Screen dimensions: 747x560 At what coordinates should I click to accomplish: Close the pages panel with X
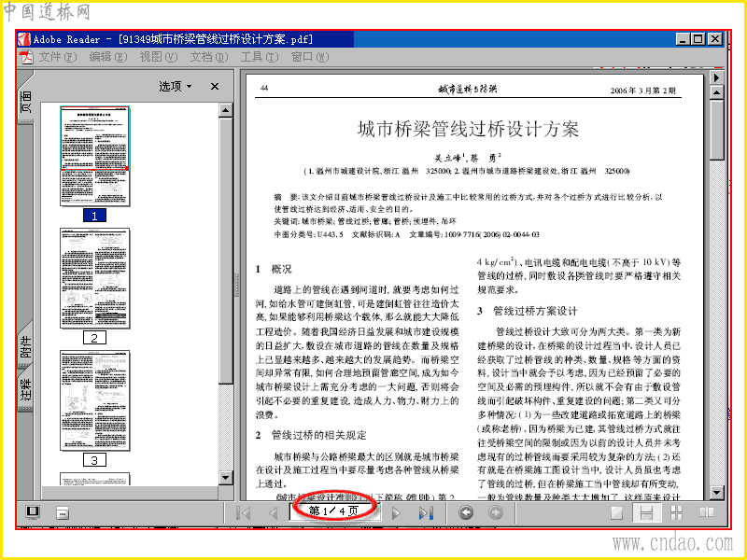215,86
